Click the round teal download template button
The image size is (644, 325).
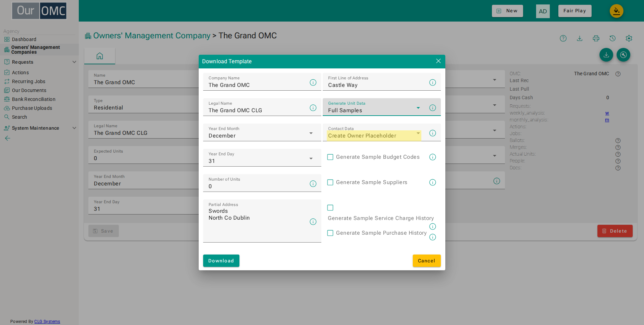click(x=606, y=55)
